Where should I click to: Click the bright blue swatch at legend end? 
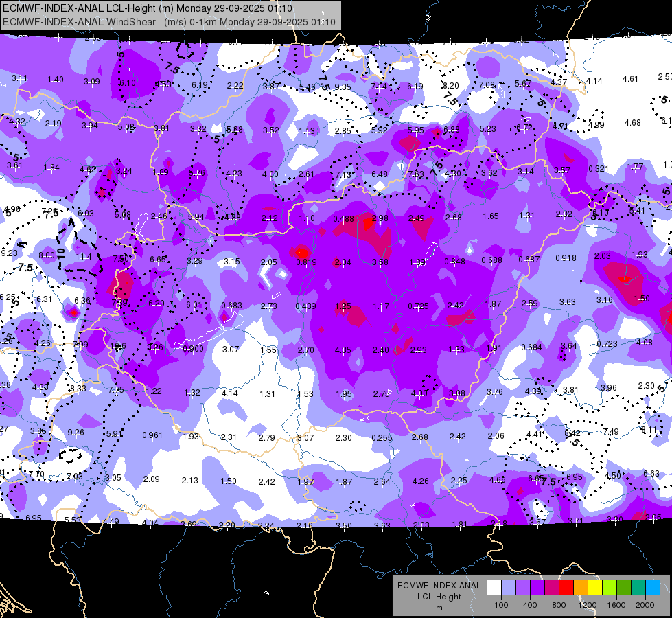[x=653, y=588]
